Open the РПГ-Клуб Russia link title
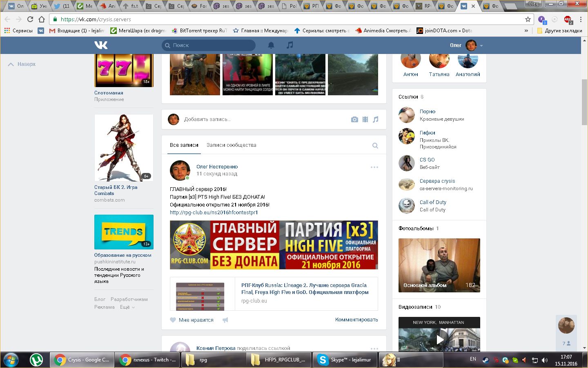The width and height of the screenshot is (588, 368). click(x=305, y=289)
